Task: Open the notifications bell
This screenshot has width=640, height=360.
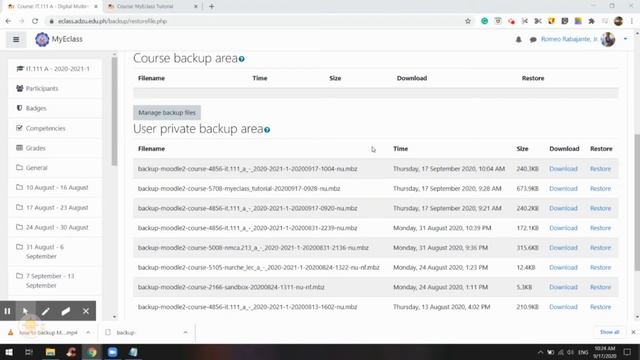Action: point(518,40)
